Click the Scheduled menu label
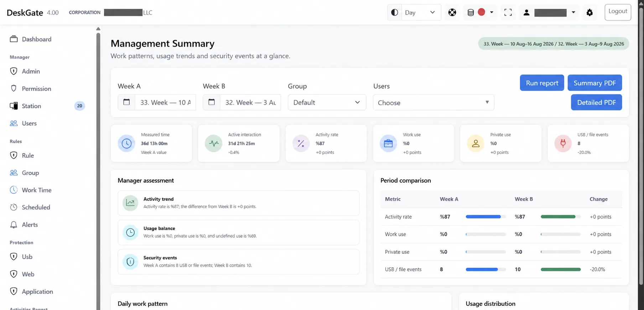This screenshot has width=644, height=310. 36,207
